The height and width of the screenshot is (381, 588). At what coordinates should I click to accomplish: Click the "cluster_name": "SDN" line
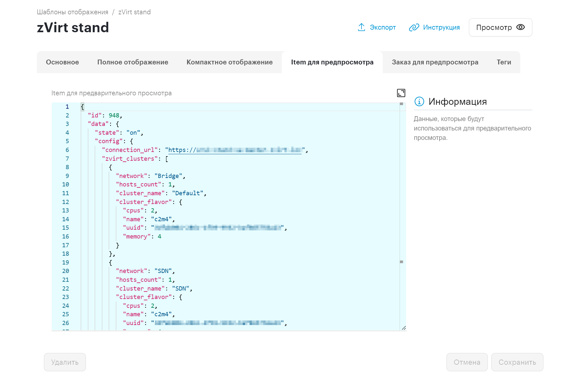(154, 289)
